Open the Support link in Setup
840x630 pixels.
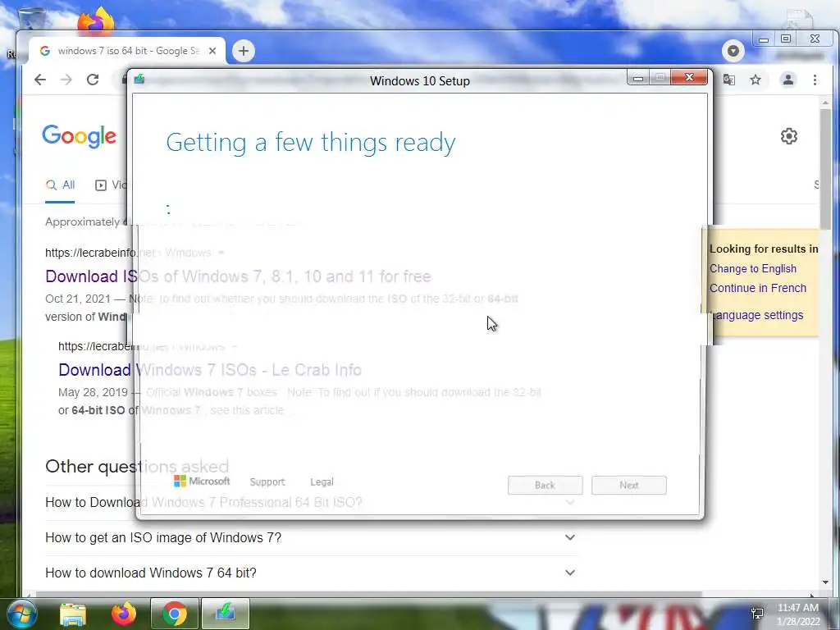[267, 482]
